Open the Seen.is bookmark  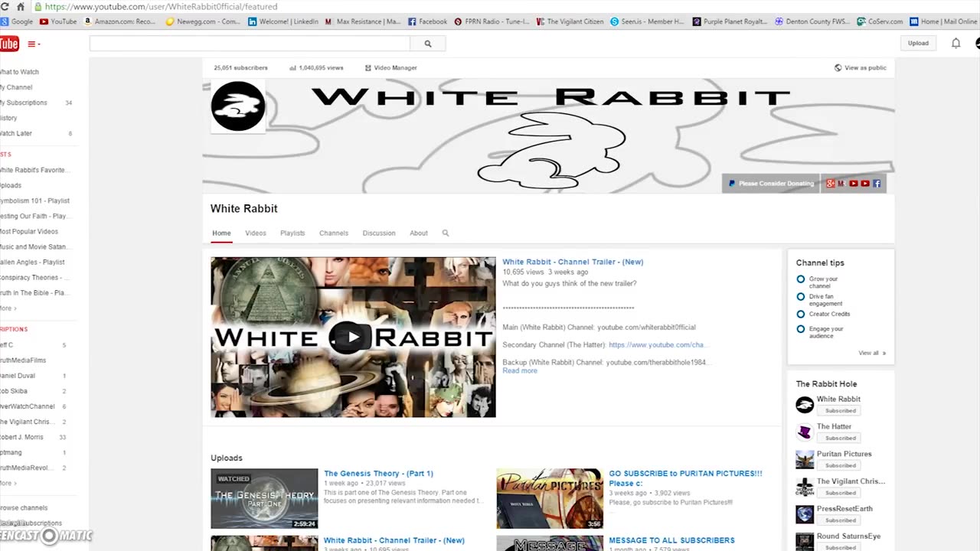647,21
